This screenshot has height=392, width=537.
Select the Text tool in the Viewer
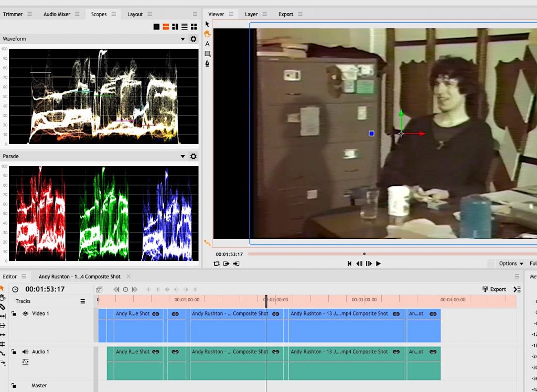(x=207, y=44)
